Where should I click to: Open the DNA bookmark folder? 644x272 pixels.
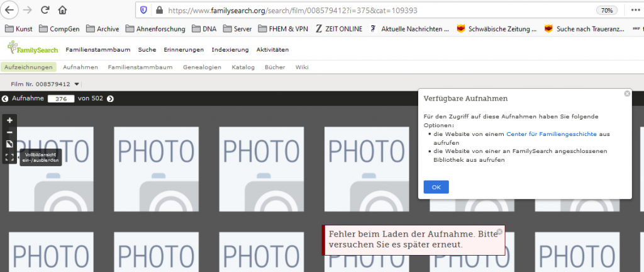[204, 29]
